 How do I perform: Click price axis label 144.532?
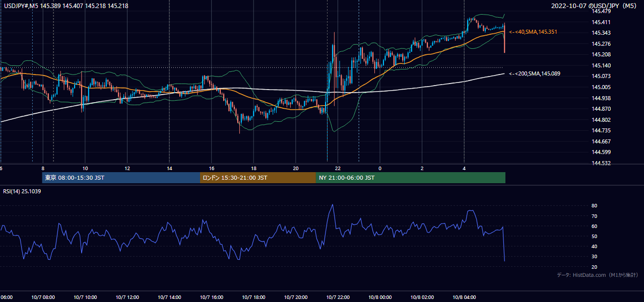pos(601,163)
